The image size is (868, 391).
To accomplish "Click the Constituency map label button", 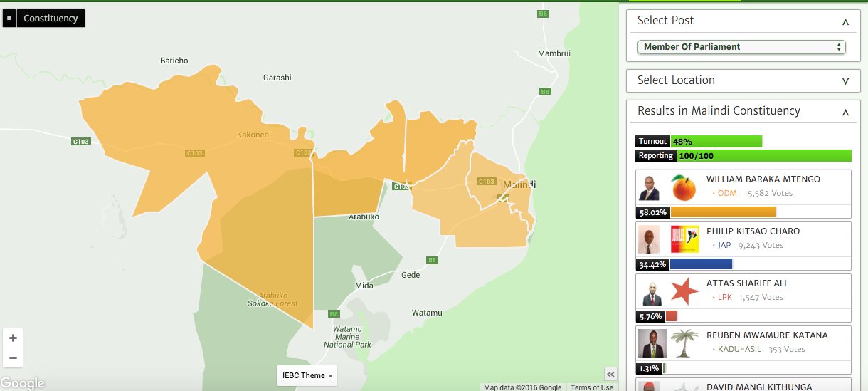I will (x=51, y=19).
